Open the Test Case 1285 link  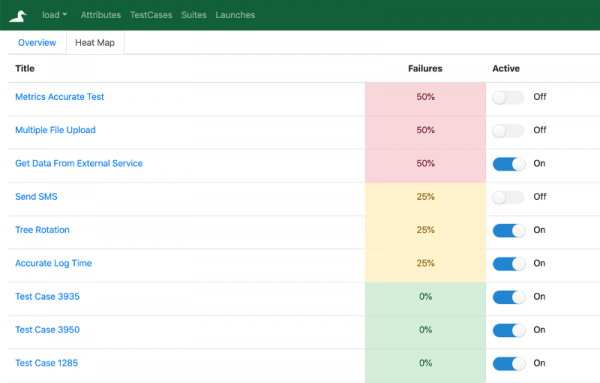pyautogui.click(x=47, y=363)
